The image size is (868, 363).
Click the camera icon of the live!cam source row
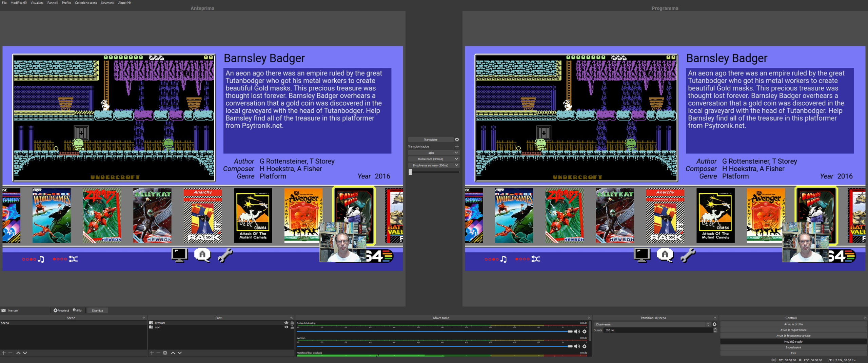[151, 323]
